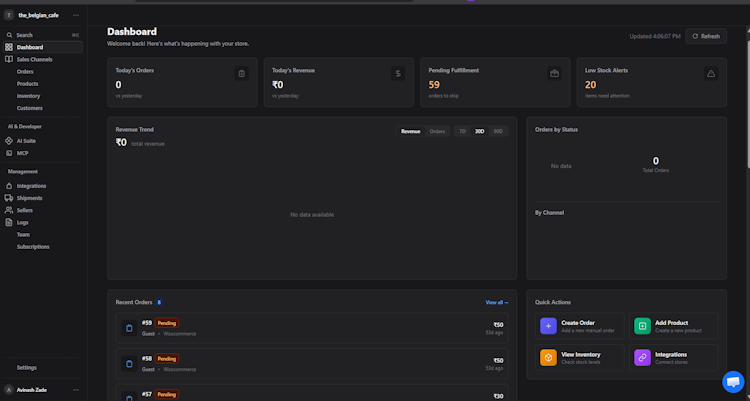This screenshot has width=750, height=401.
Task: Click the purple Integrations link icon
Action: click(x=642, y=357)
